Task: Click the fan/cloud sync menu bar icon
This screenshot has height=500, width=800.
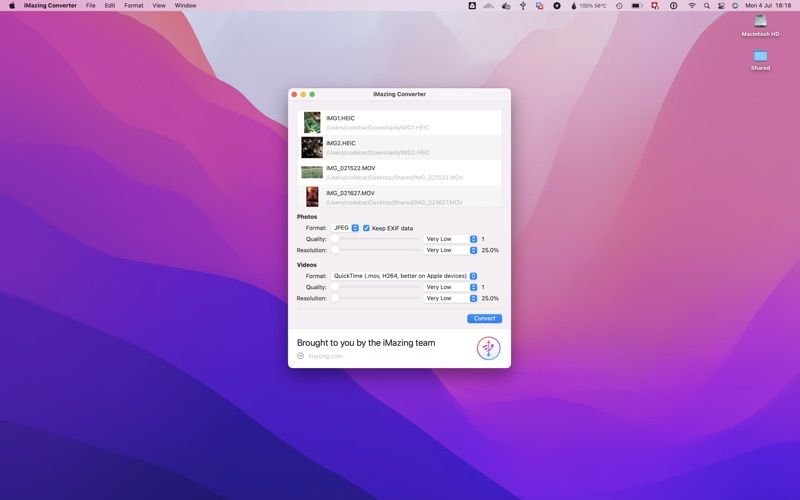Action: point(506,6)
